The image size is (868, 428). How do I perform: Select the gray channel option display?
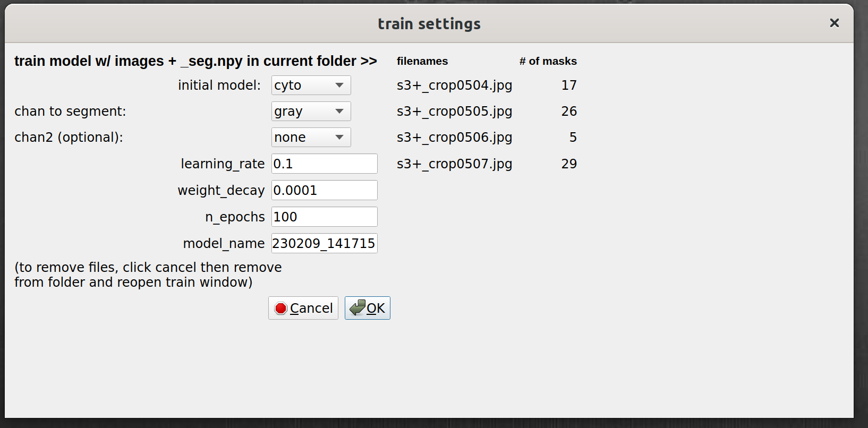coord(290,111)
